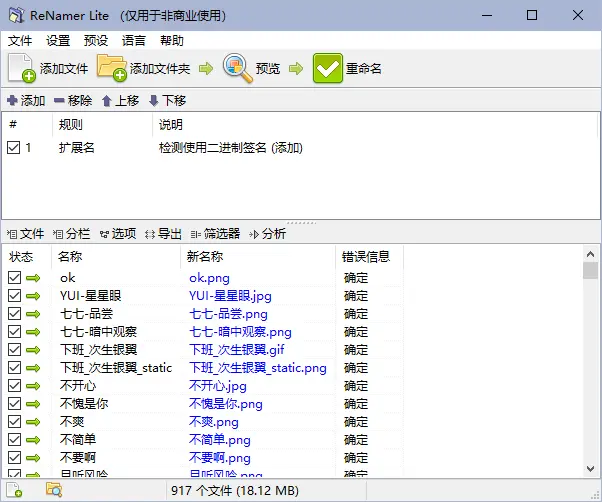Select new name 不要啊.png

pyautogui.click(x=219, y=458)
